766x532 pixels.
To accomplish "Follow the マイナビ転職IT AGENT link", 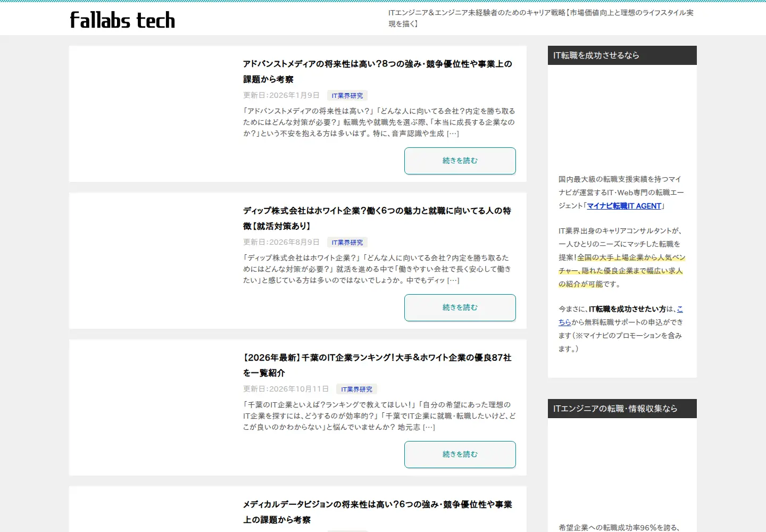I will (624, 206).
